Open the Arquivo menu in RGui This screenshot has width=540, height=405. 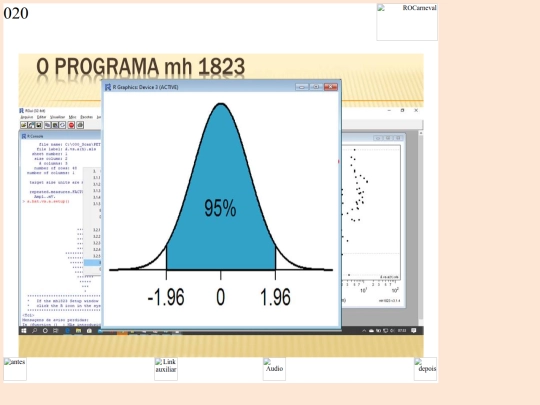point(27,117)
